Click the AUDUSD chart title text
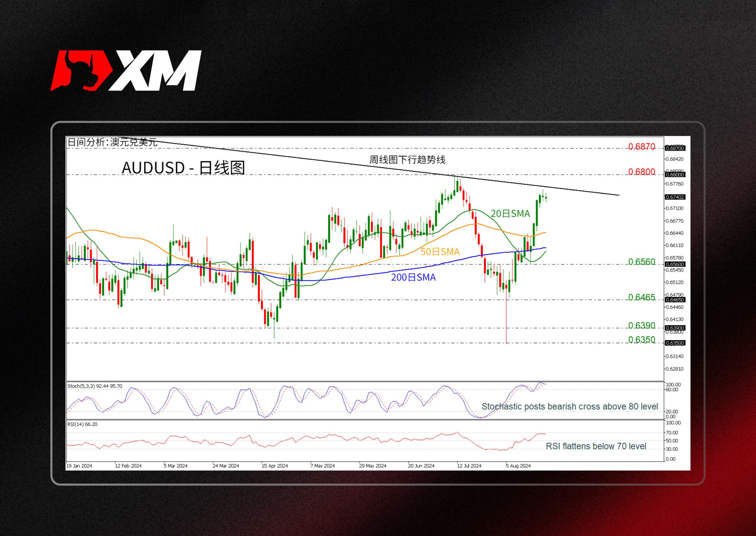The height and width of the screenshot is (536, 756). point(183,168)
